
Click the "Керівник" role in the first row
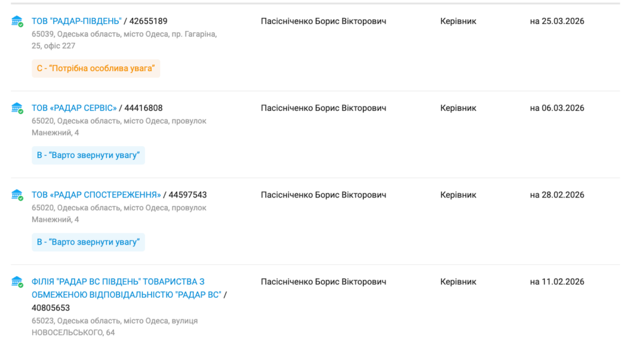point(458,21)
